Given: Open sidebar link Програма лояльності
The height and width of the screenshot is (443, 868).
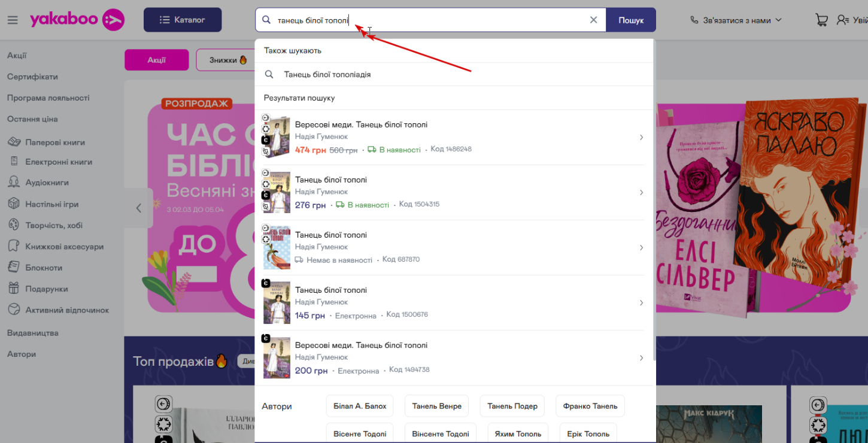Looking at the screenshot, I should click(48, 98).
